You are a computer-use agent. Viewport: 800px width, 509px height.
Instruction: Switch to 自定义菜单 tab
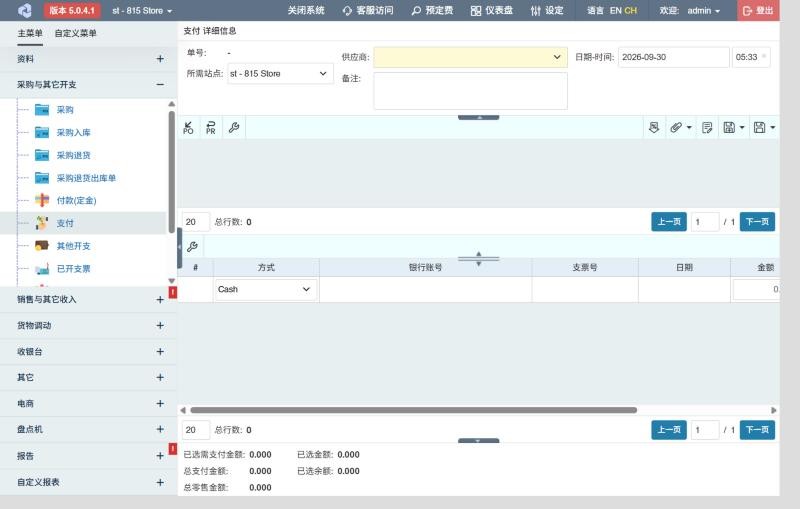(76, 33)
